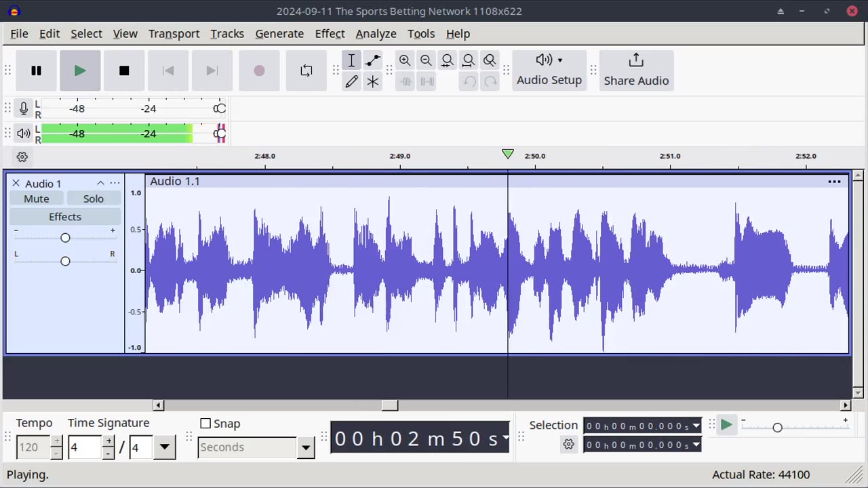Pause playback with the Pause button

pyautogui.click(x=36, y=70)
